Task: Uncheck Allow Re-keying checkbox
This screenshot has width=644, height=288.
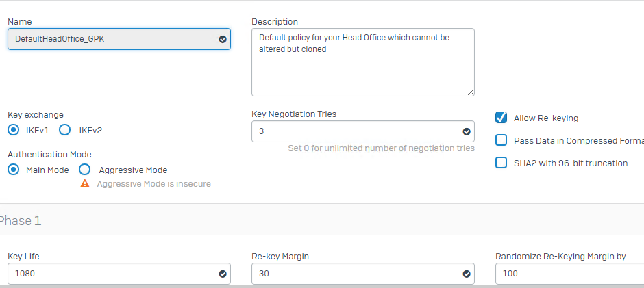Action: [x=501, y=118]
